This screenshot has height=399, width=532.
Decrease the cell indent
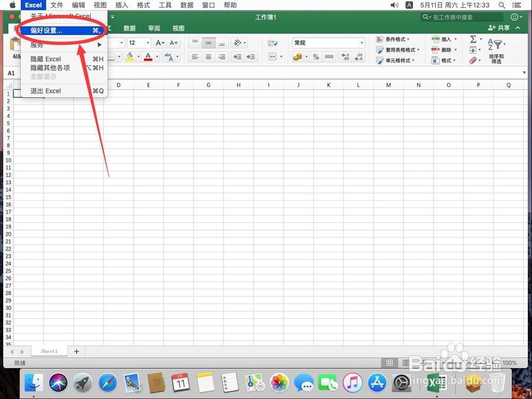tap(237, 57)
